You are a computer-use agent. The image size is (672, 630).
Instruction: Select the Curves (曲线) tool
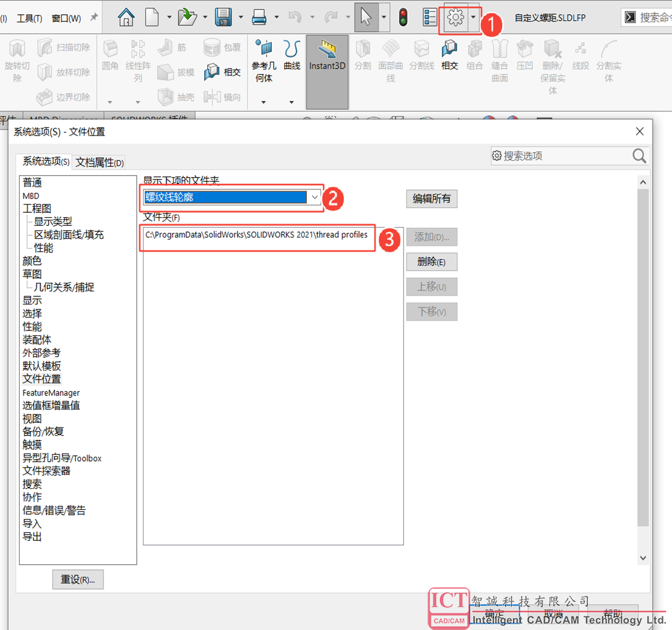tap(292, 55)
